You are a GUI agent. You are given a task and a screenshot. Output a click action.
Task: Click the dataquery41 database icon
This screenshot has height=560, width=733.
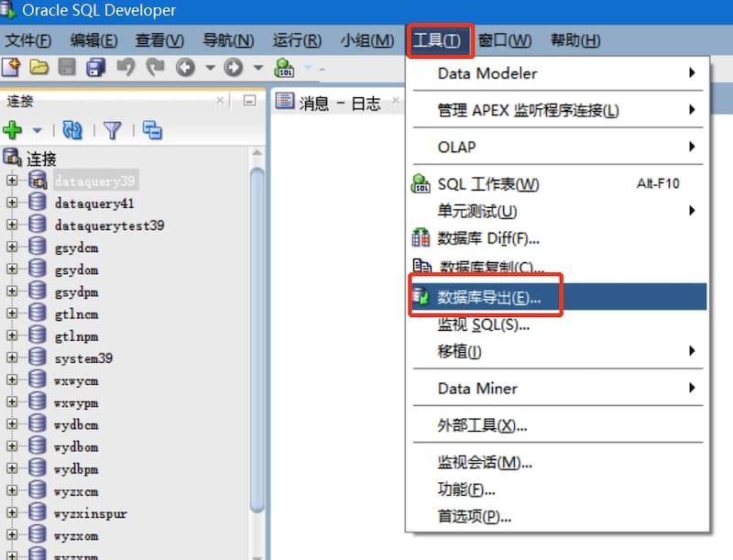tap(38, 202)
